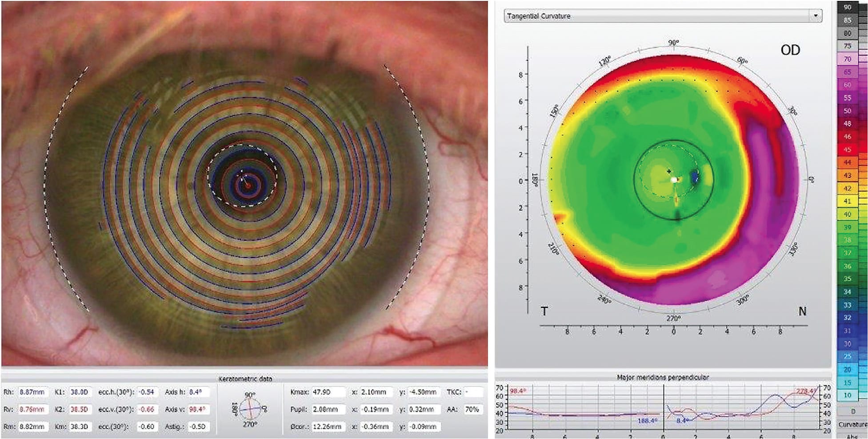Click the N nasal label on map
Screen dimensions: 868x439
tap(802, 311)
